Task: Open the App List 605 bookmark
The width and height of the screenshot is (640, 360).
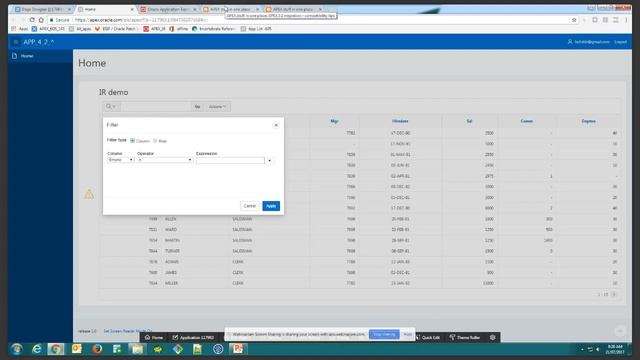Action: coord(256,29)
